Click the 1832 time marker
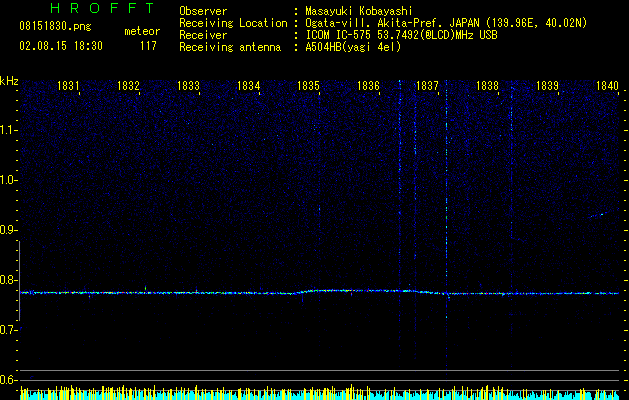 coord(128,85)
